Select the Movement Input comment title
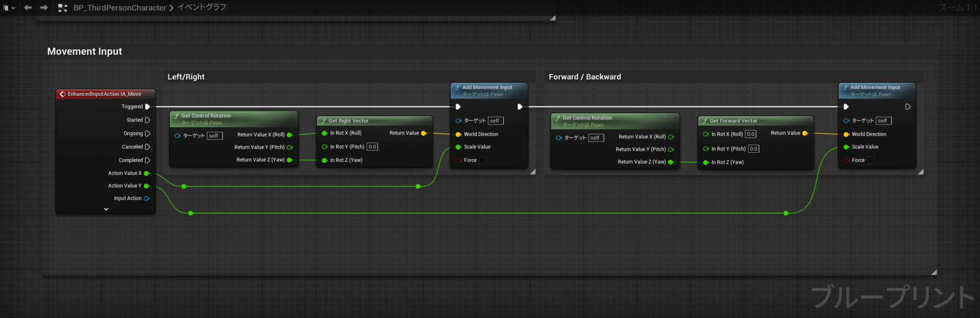Screen dimensions: 980x318 click(x=85, y=51)
